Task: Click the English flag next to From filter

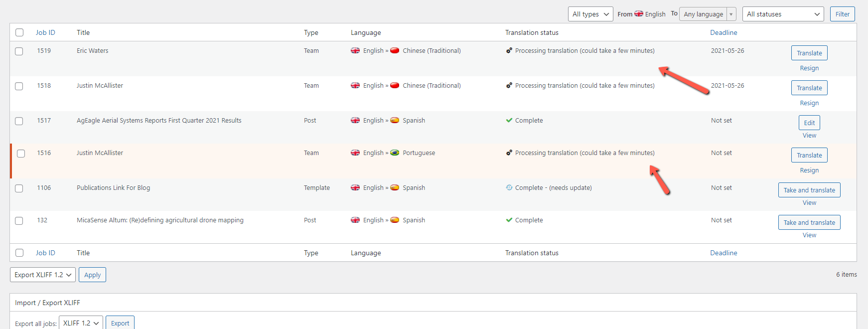Action: tap(638, 14)
